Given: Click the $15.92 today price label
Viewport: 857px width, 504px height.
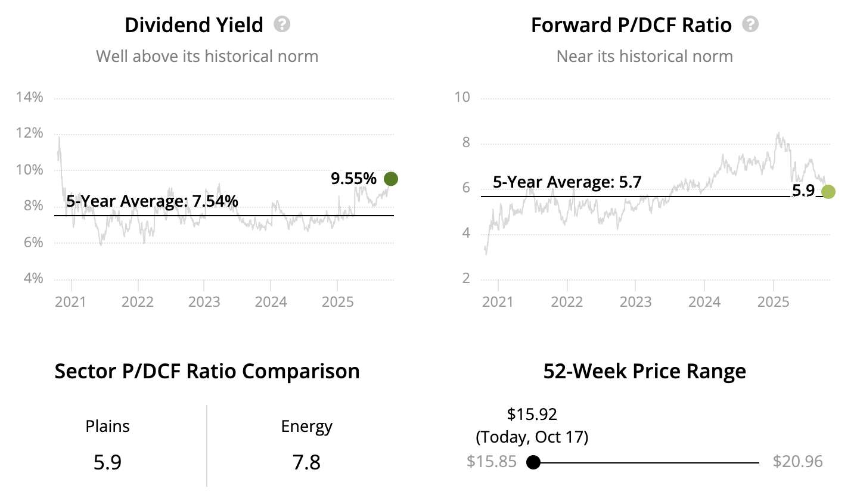Looking at the screenshot, I should [x=532, y=414].
